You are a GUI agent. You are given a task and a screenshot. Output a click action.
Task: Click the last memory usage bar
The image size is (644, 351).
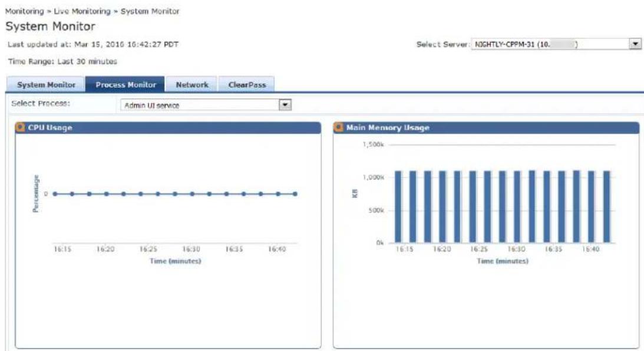607,206
